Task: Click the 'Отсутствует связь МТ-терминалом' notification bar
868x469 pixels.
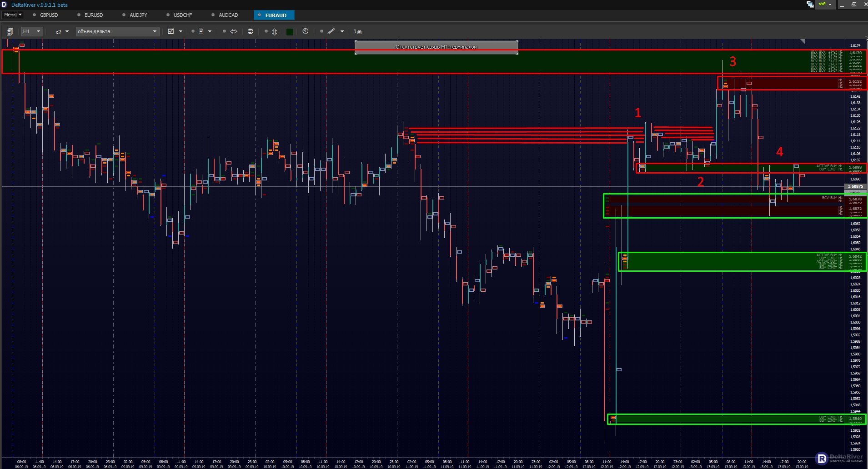Action: (436, 47)
